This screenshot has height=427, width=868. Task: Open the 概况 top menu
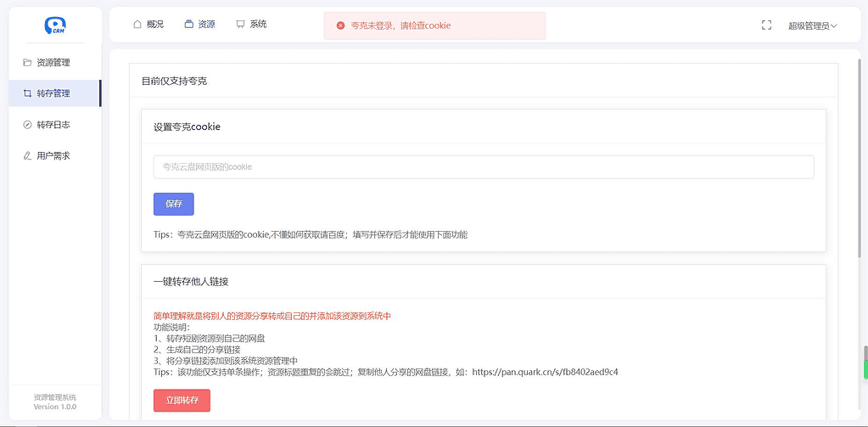click(x=148, y=25)
